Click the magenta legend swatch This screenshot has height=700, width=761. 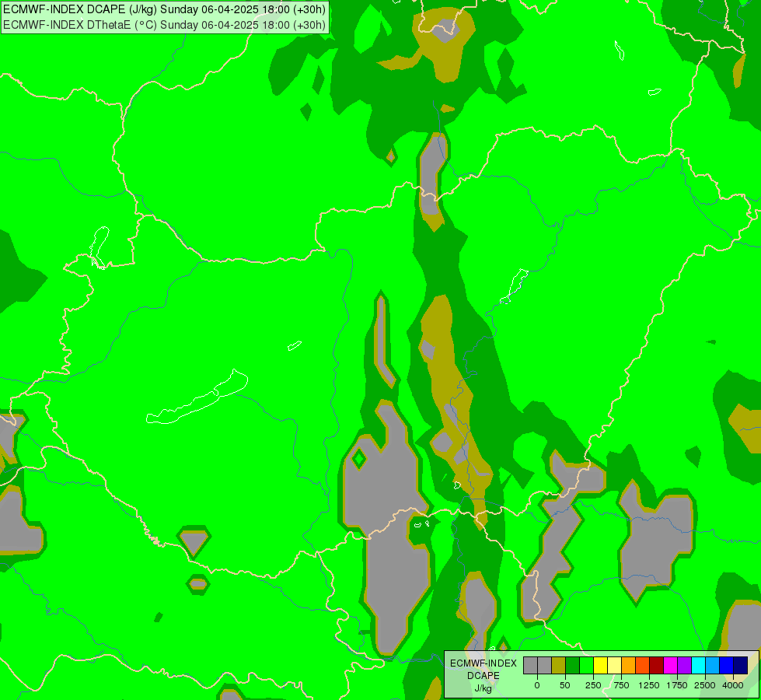coord(670,665)
